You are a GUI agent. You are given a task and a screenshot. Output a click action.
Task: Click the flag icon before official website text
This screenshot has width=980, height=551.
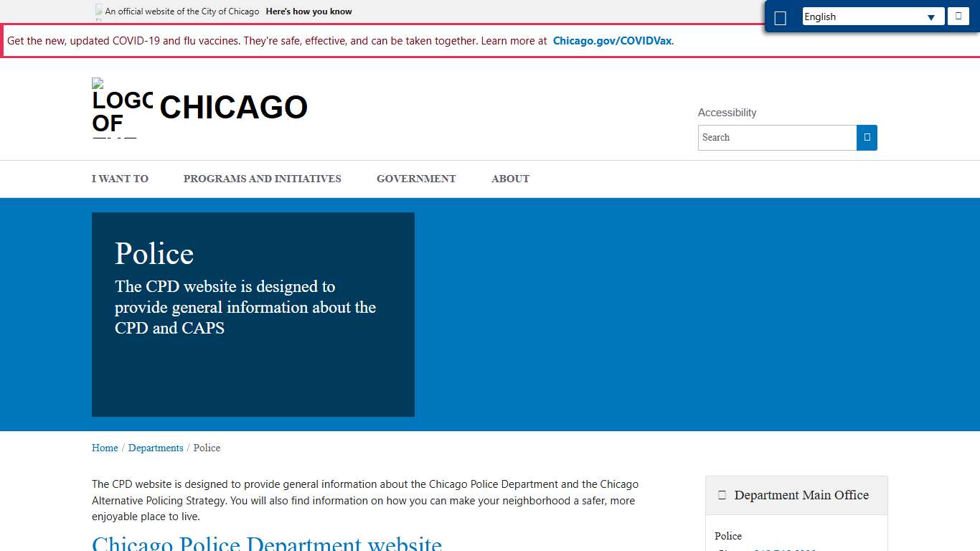pos(98,11)
